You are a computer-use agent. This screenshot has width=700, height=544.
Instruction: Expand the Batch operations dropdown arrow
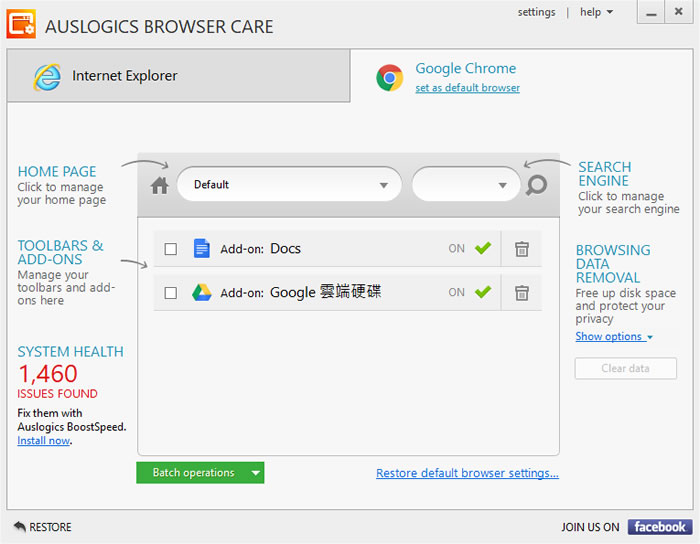click(255, 473)
